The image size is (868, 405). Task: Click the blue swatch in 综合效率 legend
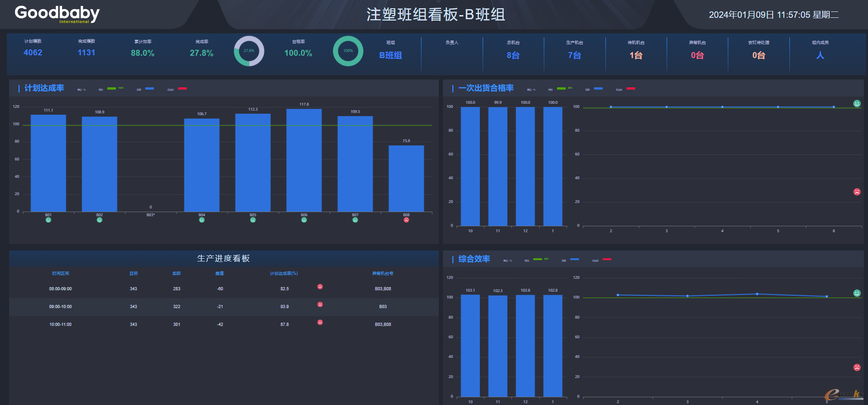(574, 259)
